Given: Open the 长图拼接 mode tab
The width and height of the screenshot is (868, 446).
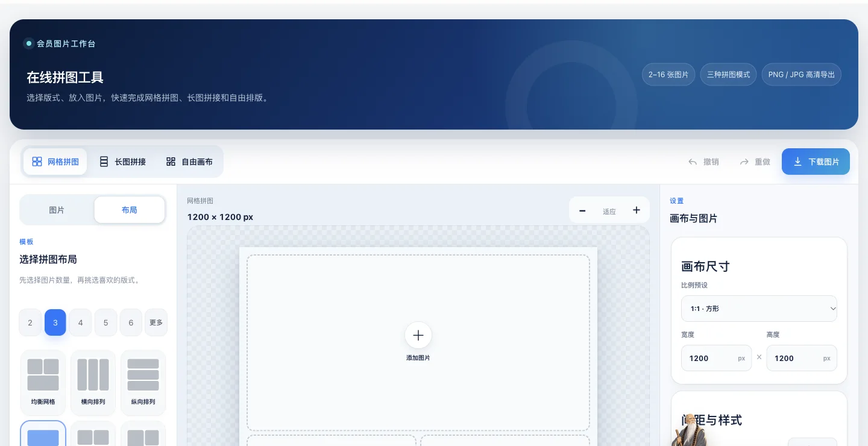Looking at the screenshot, I should (122, 162).
